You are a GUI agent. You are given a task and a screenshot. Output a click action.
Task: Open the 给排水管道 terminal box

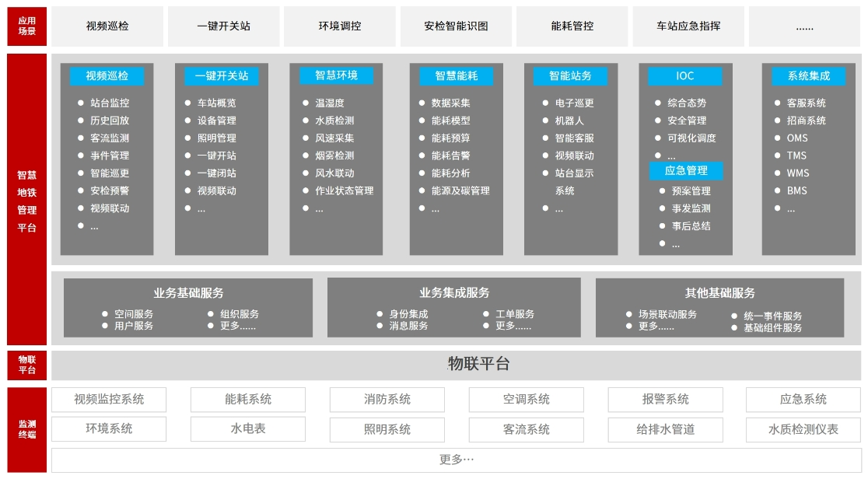666,429
